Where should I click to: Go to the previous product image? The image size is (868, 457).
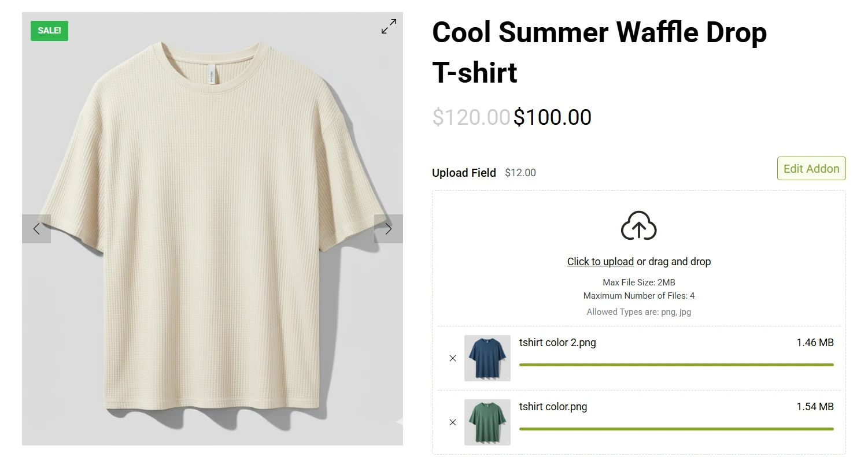click(36, 229)
